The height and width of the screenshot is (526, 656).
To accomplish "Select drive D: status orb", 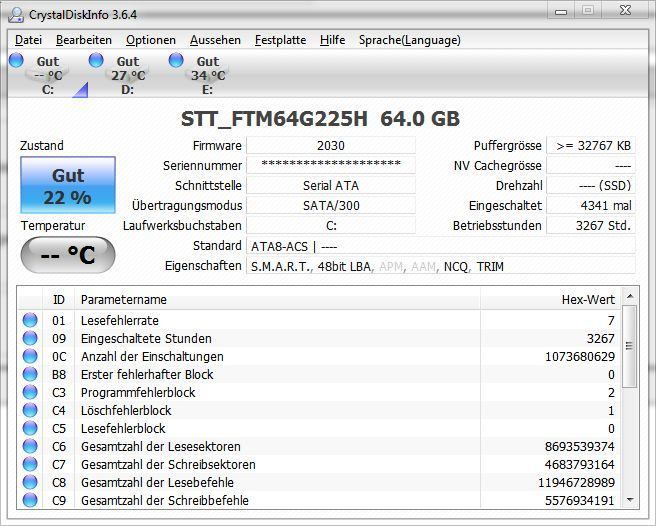I will (96, 60).
